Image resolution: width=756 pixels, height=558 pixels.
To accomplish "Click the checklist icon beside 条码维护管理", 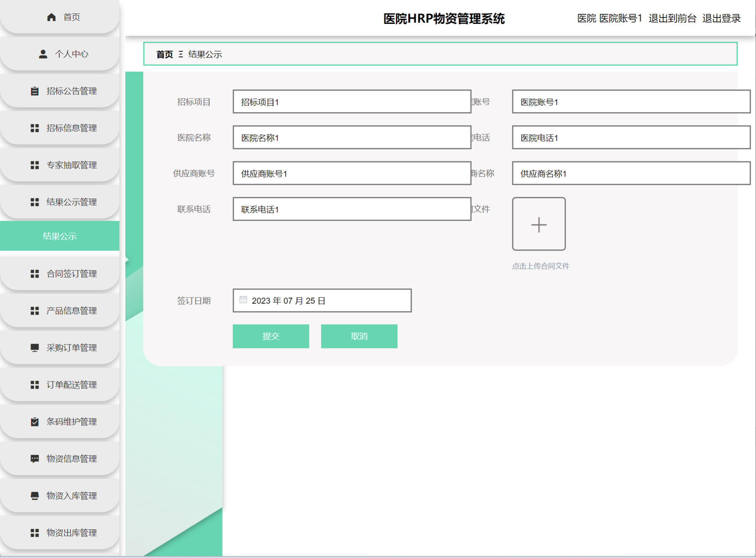I will pyautogui.click(x=35, y=422).
